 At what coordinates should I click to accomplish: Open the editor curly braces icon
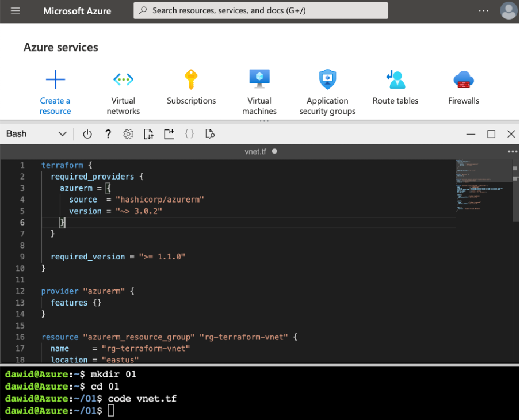tap(189, 134)
